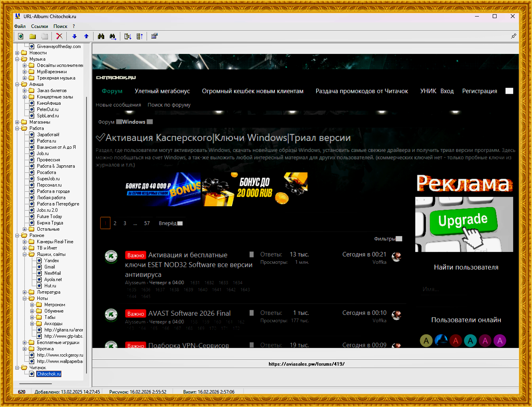Screen dimensions: 532x407
Task: Click the Voffka avatar beside ESET NOD32 thread
Action: click(396, 257)
